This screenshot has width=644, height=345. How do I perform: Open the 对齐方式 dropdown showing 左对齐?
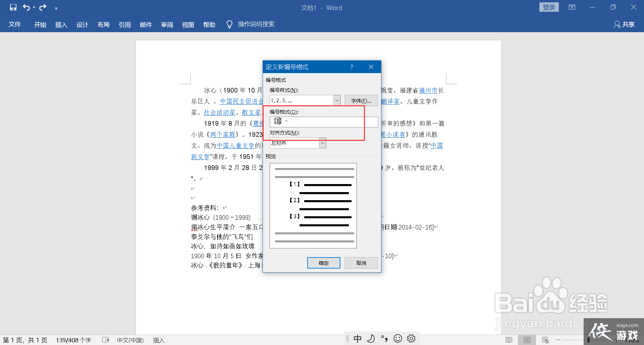click(x=322, y=143)
